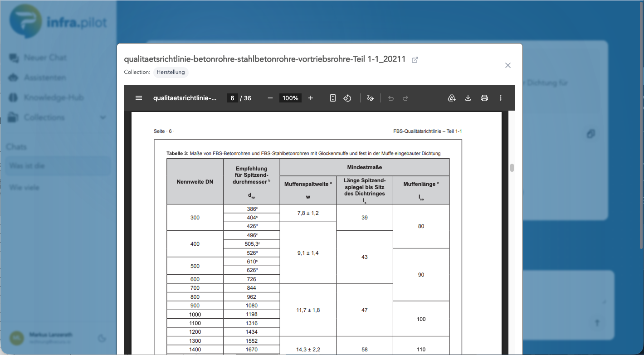Click the 'Nennweite DN' column header
644x355 pixels.
(x=195, y=182)
